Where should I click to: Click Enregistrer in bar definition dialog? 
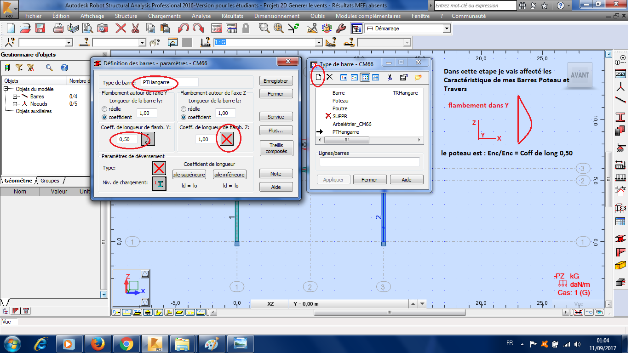[x=276, y=81]
